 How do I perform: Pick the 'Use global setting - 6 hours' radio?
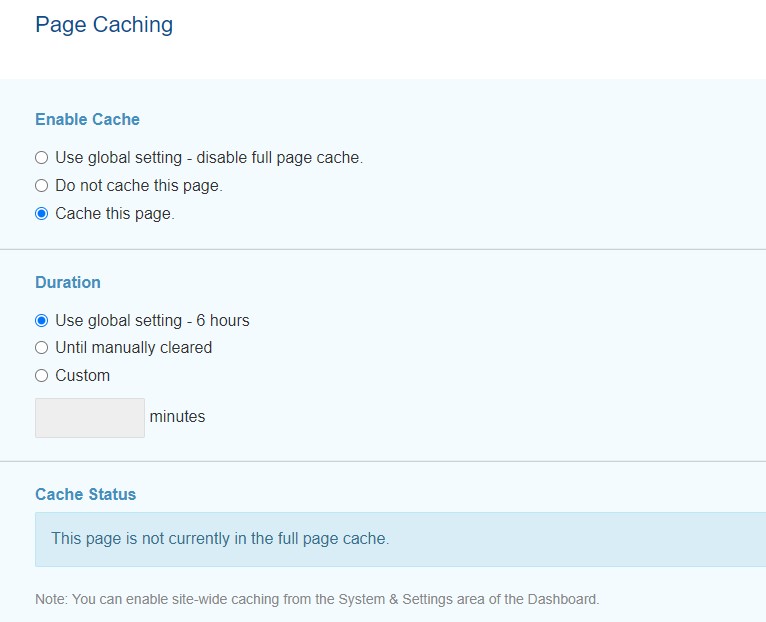point(42,321)
